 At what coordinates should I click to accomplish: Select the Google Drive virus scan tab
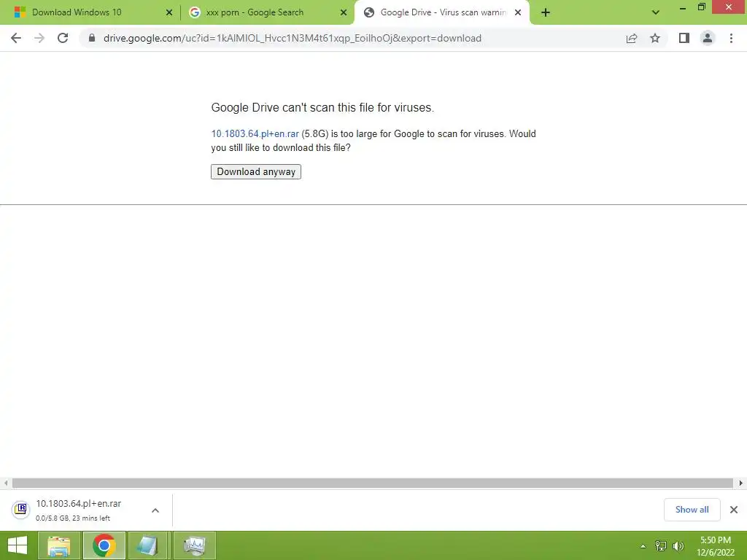coord(443,12)
